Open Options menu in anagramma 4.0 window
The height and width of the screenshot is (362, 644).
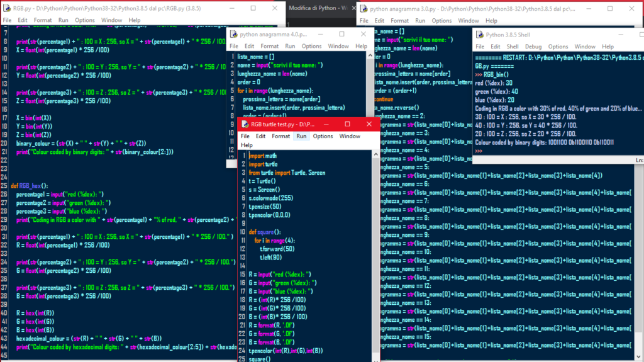pyautogui.click(x=311, y=47)
